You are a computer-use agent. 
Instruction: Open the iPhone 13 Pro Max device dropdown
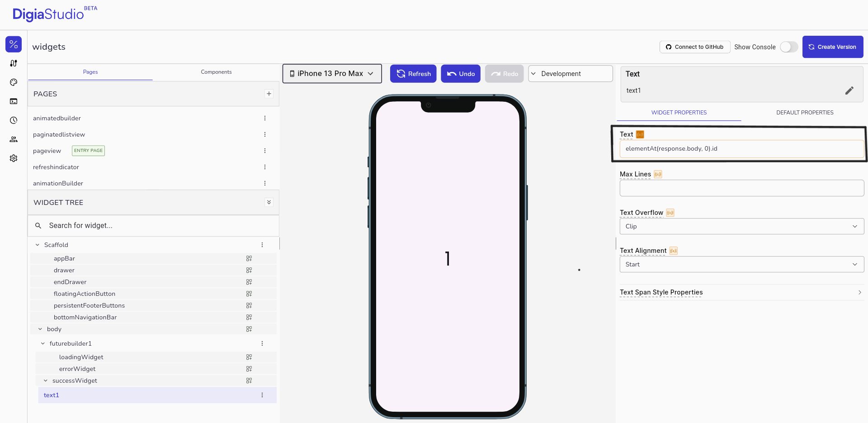click(332, 74)
